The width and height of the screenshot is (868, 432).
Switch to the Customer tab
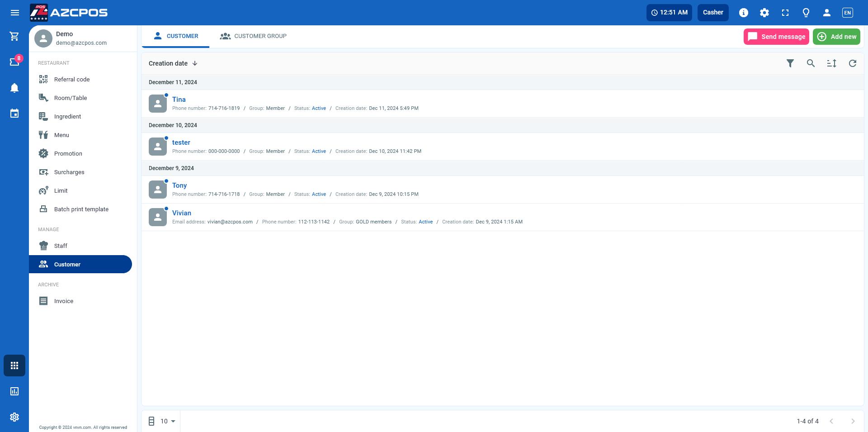pyautogui.click(x=175, y=36)
